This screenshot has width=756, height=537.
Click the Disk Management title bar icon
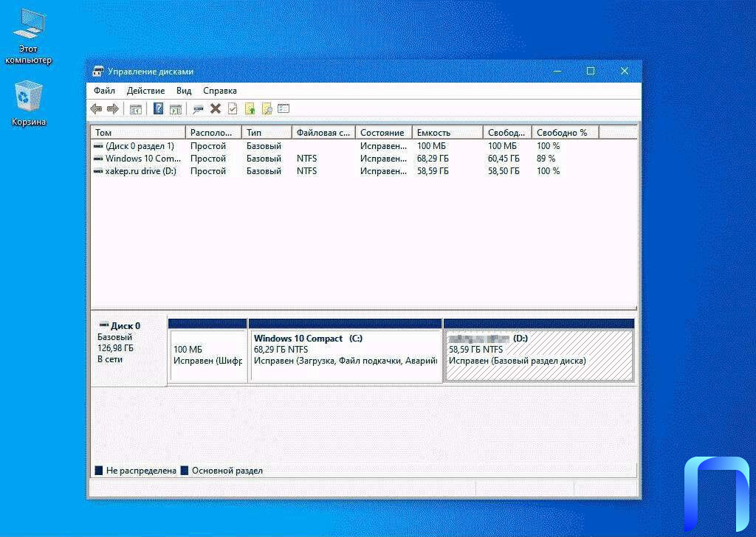[x=98, y=72]
